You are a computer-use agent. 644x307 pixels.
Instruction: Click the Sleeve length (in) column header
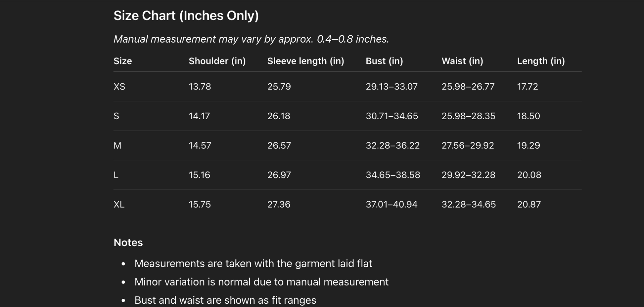click(x=305, y=61)
